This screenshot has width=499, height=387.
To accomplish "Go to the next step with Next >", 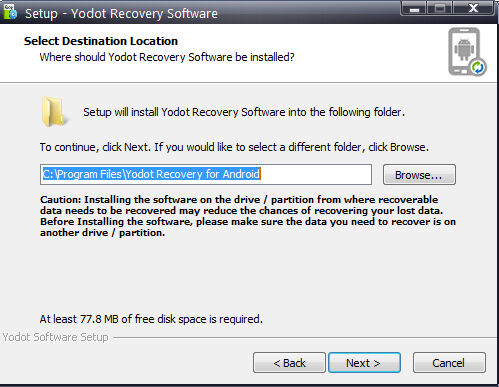I will [364, 363].
